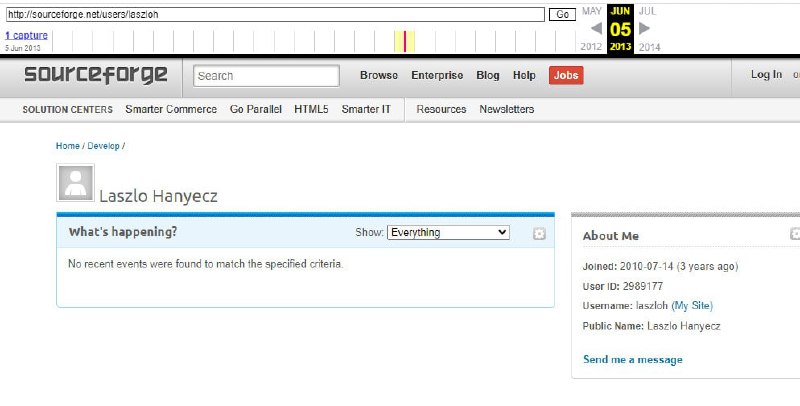800x406 pixels.
Task: Go to next capture arrow in Wayback
Action: [644, 29]
